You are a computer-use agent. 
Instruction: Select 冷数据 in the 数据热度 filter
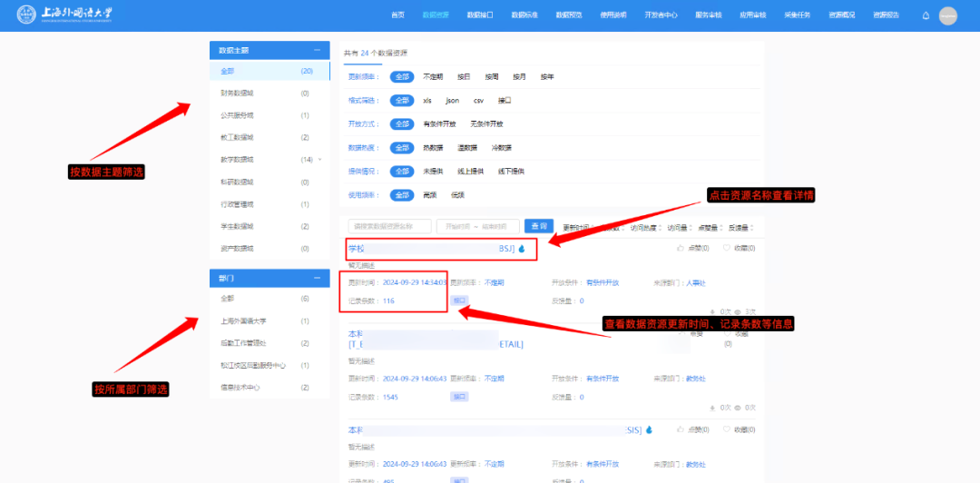coord(501,148)
